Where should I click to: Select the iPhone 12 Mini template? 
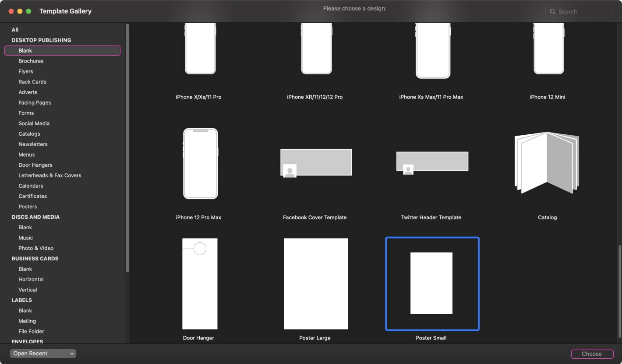pyautogui.click(x=548, y=48)
